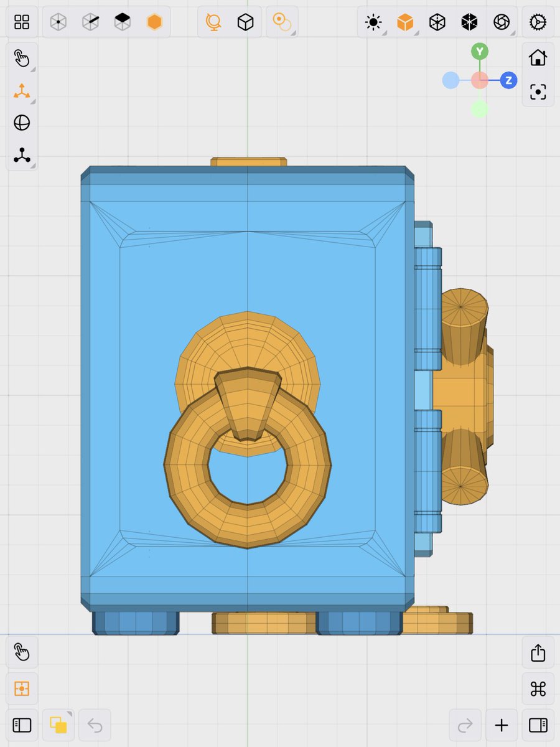Switch to world orientation globe icon

(x=213, y=22)
